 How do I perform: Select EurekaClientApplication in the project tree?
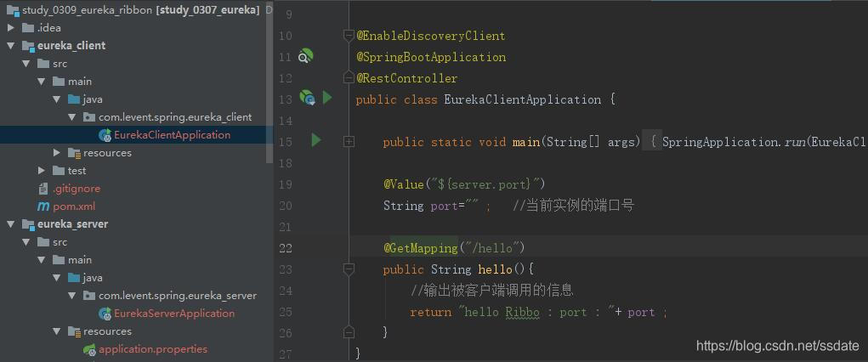click(x=173, y=134)
